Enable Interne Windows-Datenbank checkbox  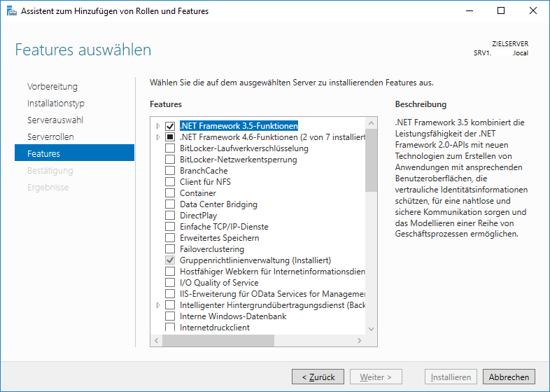[x=170, y=316]
